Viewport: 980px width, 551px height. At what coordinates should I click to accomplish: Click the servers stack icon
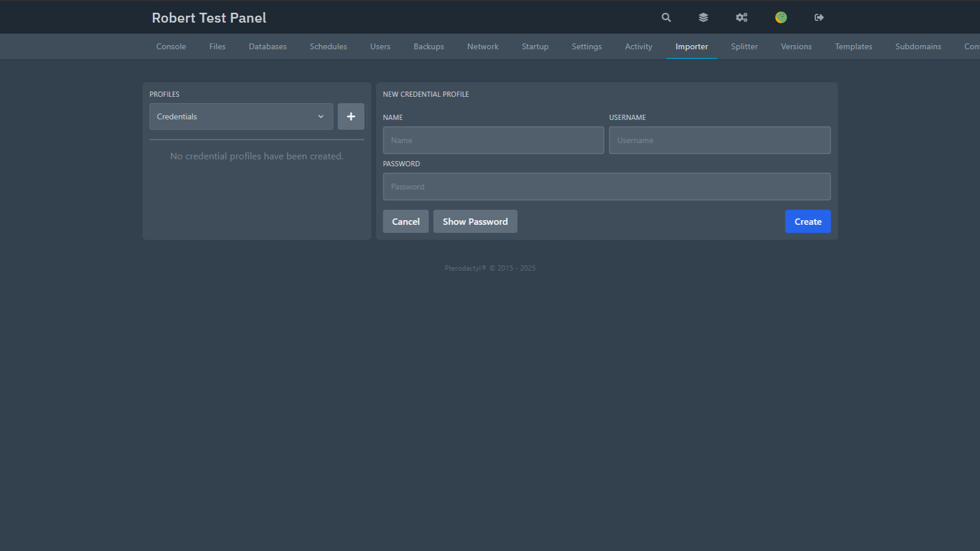coord(704,17)
